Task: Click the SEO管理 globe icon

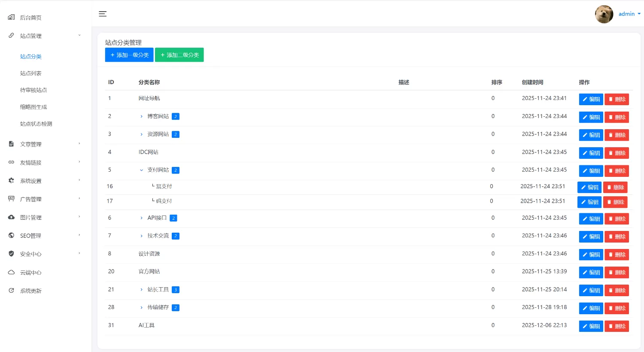Action: coord(11,235)
